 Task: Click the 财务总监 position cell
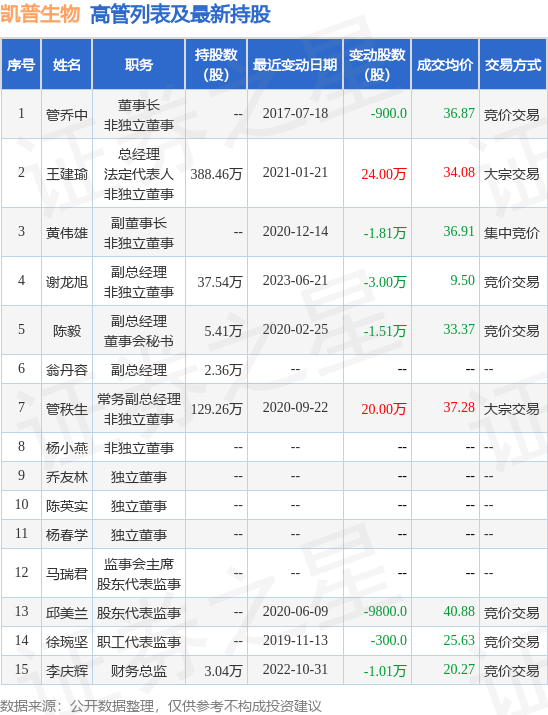coord(139,671)
